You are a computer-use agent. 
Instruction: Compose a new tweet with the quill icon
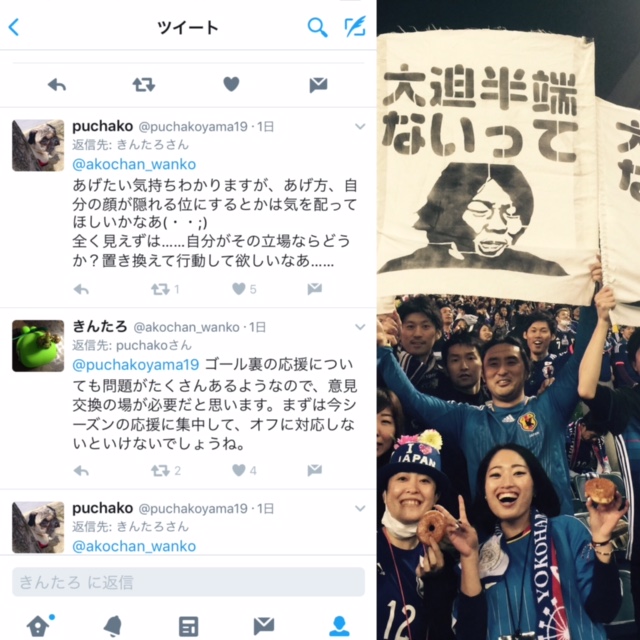355,27
